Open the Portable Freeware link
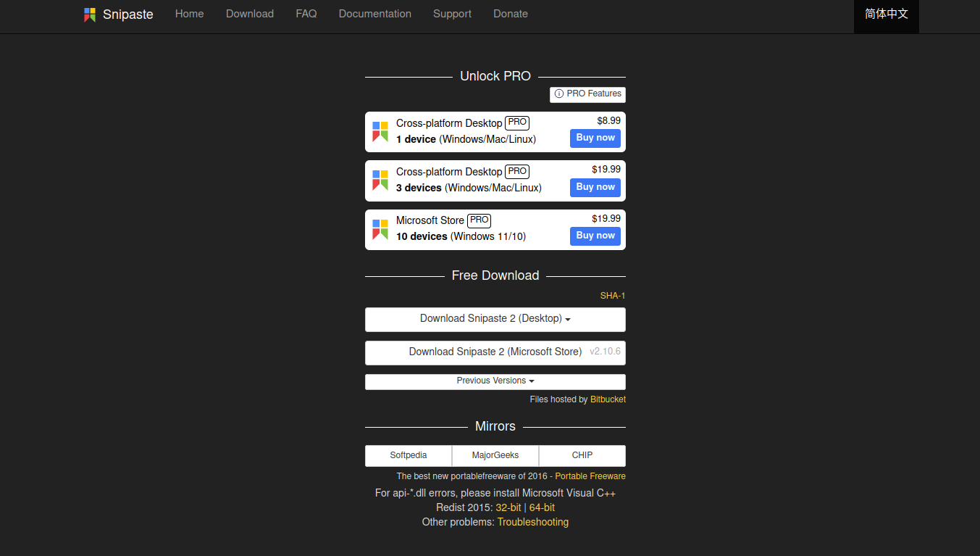 [x=590, y=476]
